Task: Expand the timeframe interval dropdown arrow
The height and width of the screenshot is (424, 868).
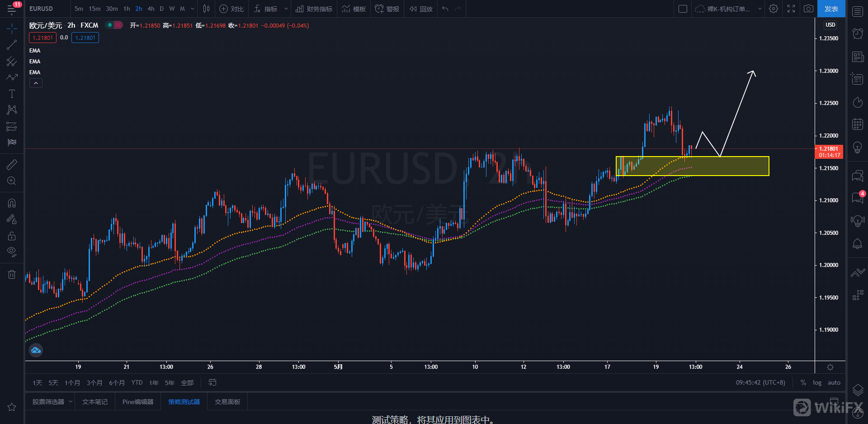Action: pyautogui.click(x=193, y=9)
